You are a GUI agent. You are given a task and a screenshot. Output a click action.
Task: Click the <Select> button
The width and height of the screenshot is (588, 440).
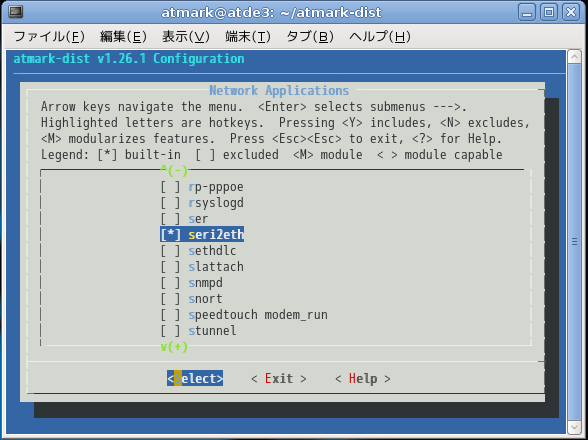(x=195, y=378)
